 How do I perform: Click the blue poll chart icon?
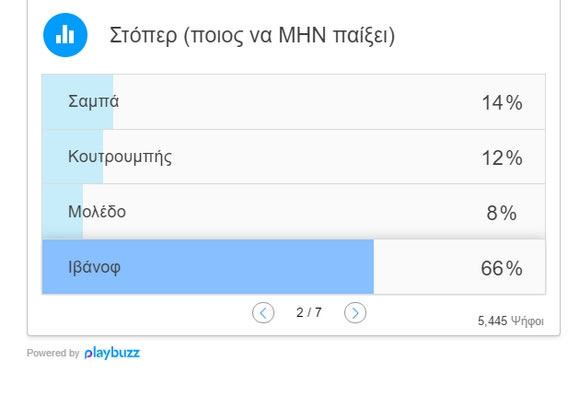coord(65,35)
